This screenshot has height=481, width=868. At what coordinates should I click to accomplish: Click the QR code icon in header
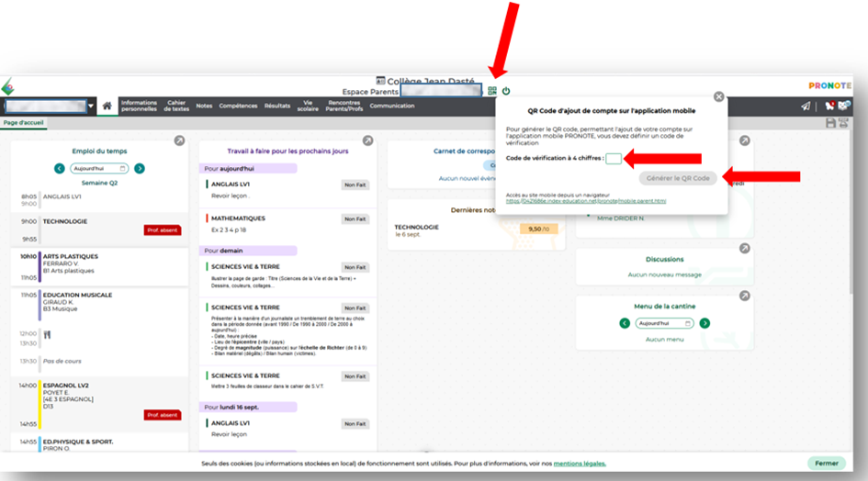492,91
